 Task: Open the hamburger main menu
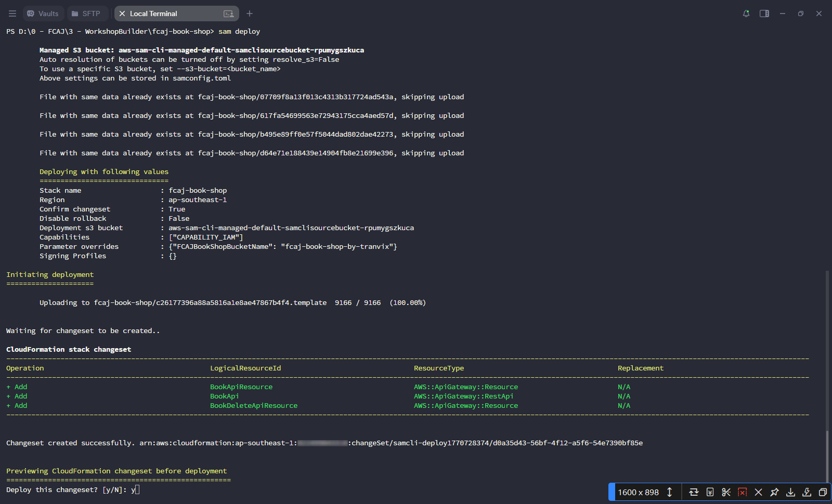click(12, 14)
